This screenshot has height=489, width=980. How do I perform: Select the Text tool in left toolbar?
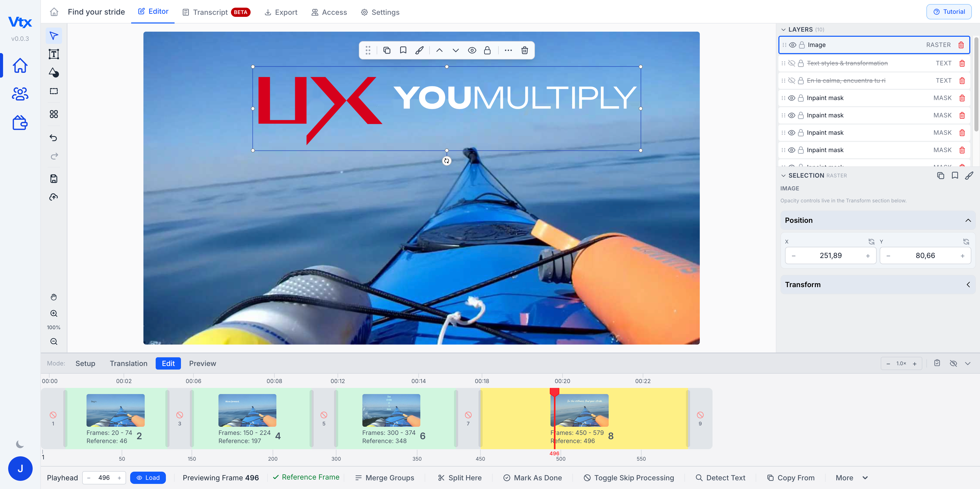pos(54,54)
